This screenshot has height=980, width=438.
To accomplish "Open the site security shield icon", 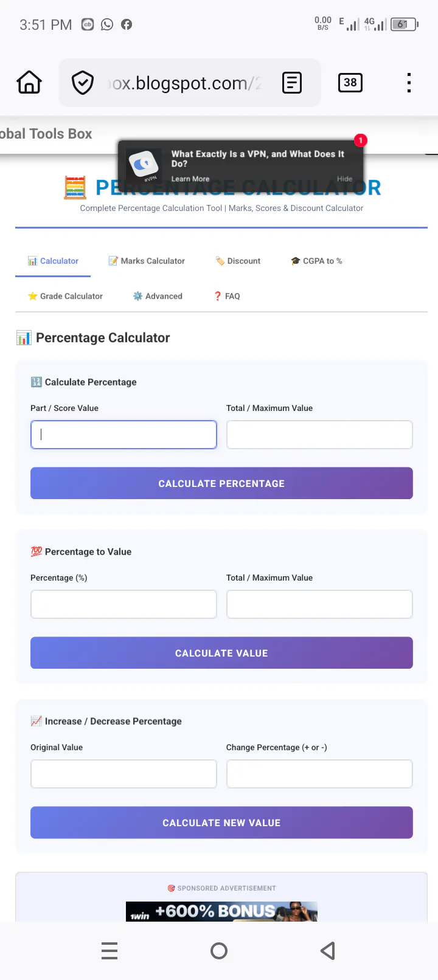I will click(x=83, y=83).
